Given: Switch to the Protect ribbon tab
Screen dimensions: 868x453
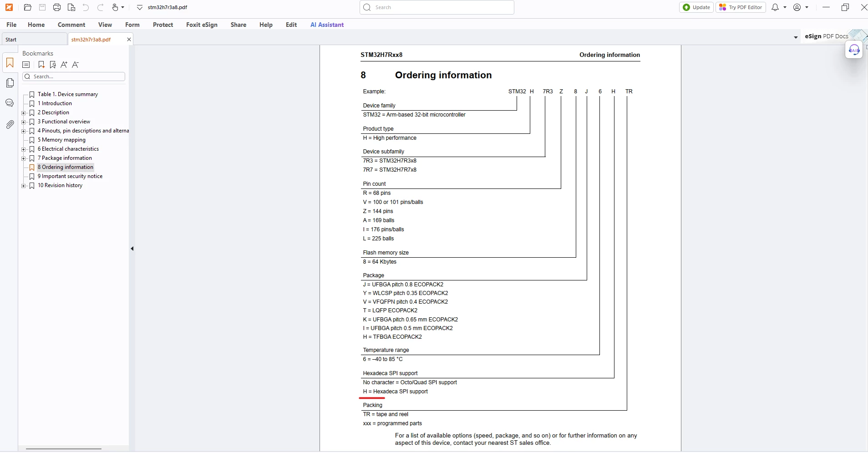Looking at the screenshot, I should click(x=163, y=25).
